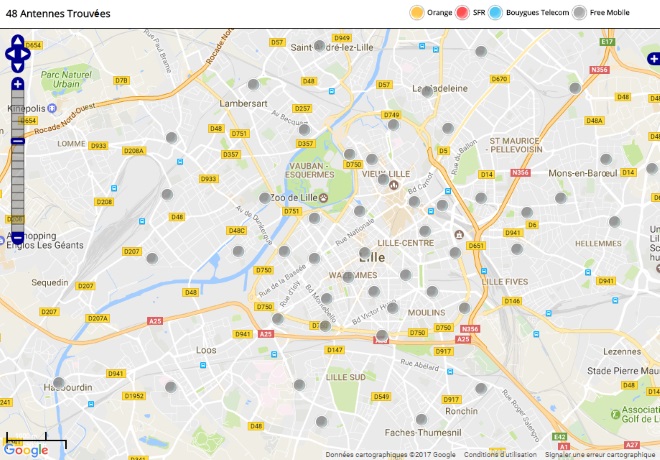
Task: Select antenna marker at Haubourdin
Action: (59, 383)
